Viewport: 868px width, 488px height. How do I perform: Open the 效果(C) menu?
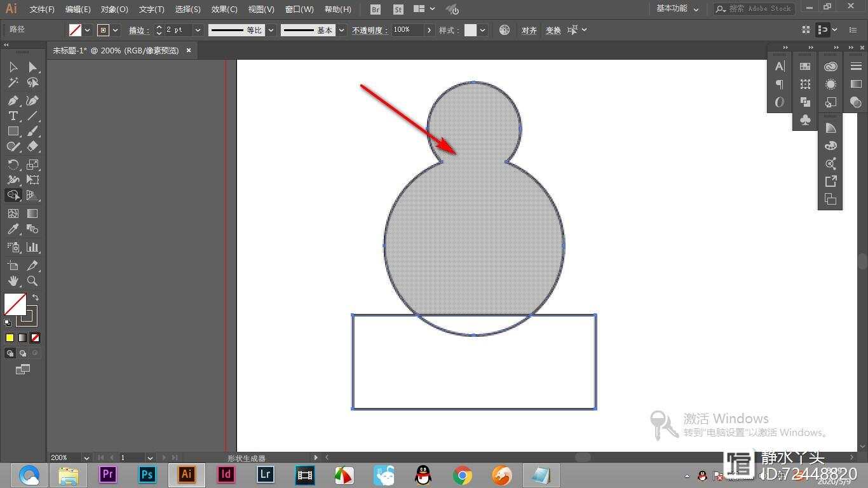(x=224, y=10)
